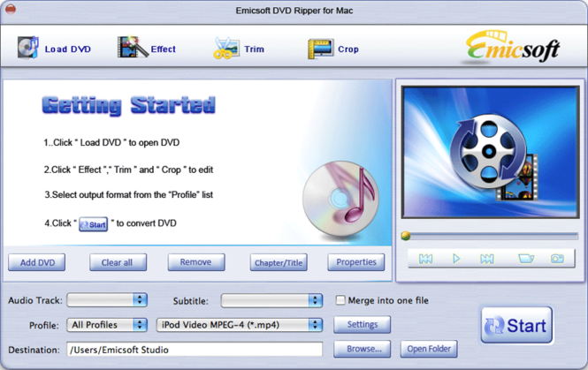Open the snapshot folder icon
The image size is (588, 370).
(x=526, y=259)
